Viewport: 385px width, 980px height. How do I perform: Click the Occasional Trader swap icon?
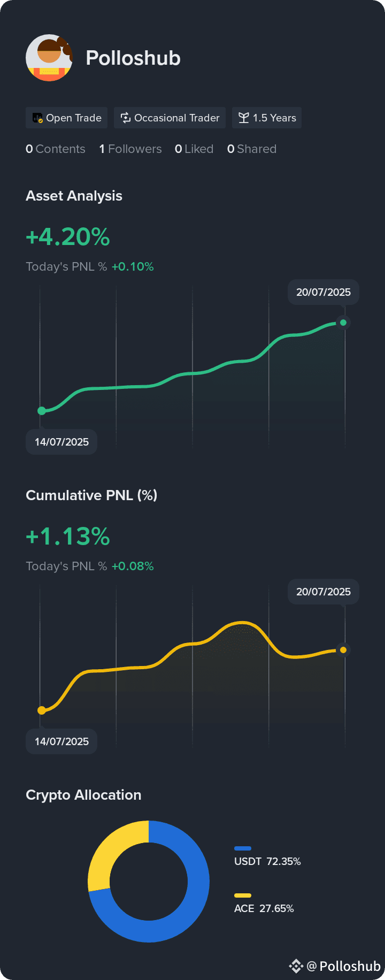click(126, 118)
